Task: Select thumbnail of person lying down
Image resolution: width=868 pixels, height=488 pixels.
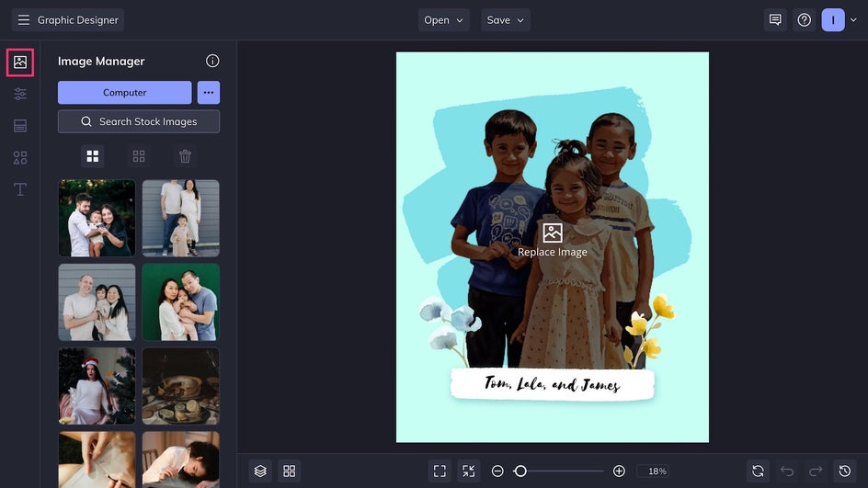Action: [180, 460]
